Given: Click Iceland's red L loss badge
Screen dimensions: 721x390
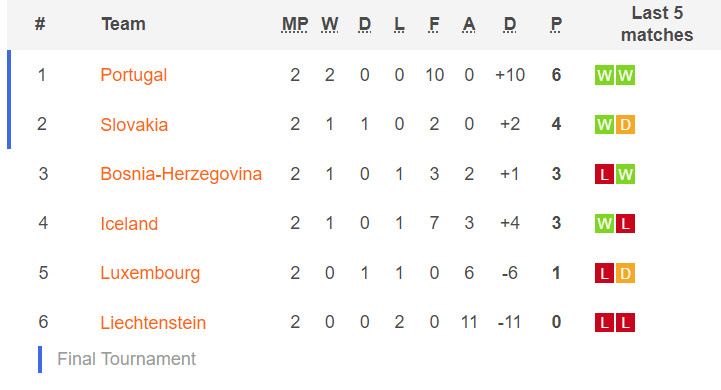Looking at the screenshot, I should click(x=625, y=224).
